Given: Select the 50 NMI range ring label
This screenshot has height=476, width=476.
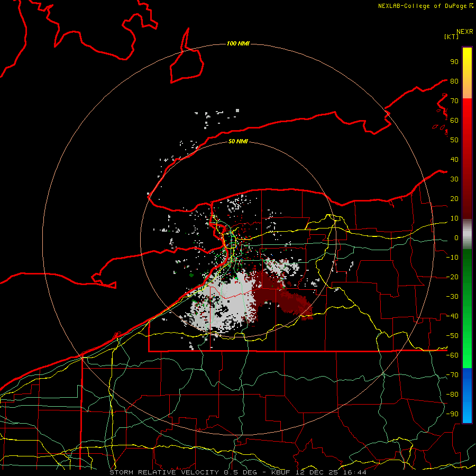Looking at the screenshot, I should tap(238, 141).
